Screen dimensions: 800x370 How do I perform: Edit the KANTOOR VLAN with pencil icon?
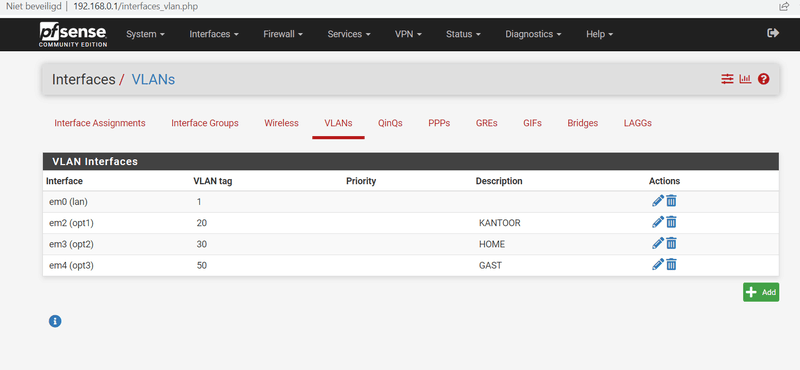pos(658,222)
